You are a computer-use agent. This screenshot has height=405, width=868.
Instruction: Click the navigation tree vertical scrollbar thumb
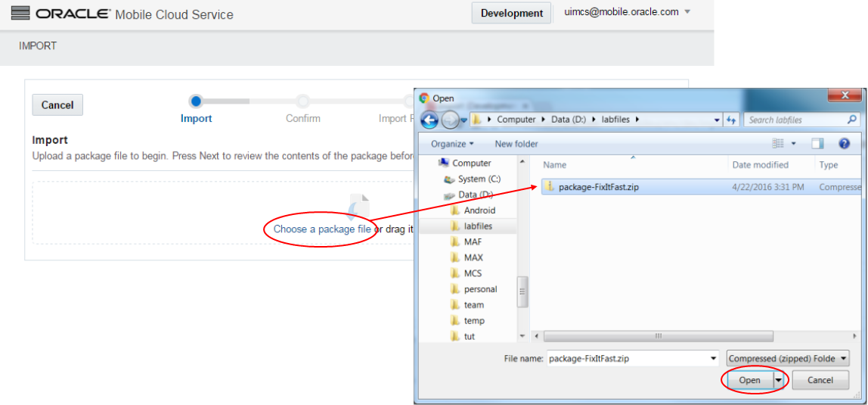pos(522,291)
